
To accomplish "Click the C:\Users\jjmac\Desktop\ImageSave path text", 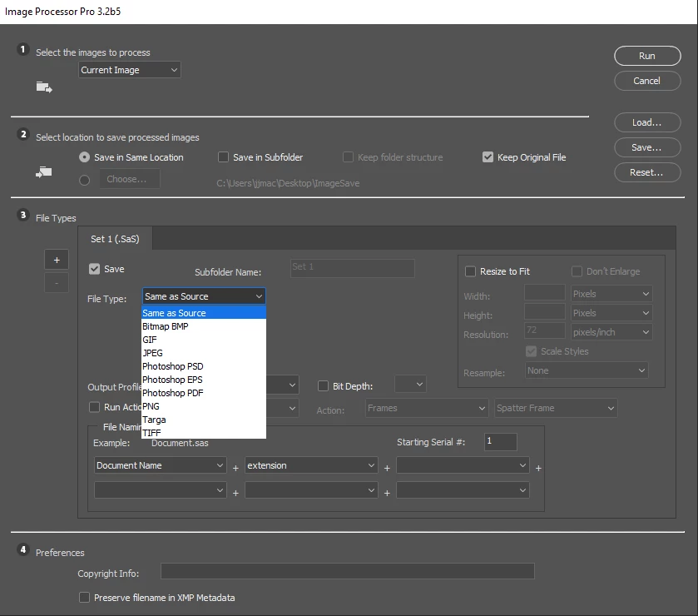I will (288, 183).
